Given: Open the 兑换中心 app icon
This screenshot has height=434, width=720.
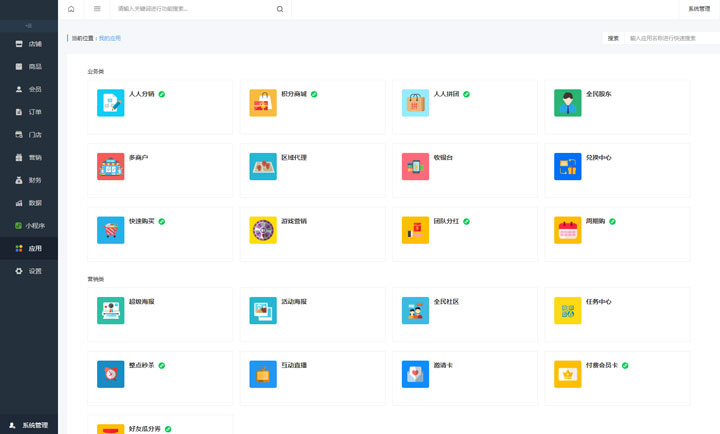Looking at the screenshot, I should coord(567,167).
